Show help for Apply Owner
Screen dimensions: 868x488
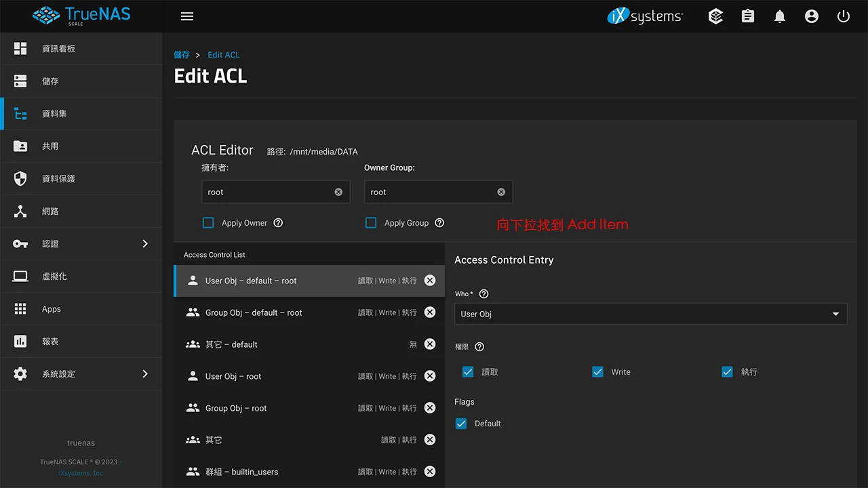click(x=278, y=223)
